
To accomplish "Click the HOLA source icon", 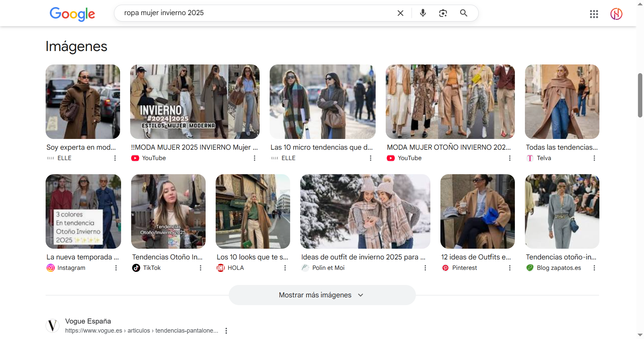I will tap(221, 268).
